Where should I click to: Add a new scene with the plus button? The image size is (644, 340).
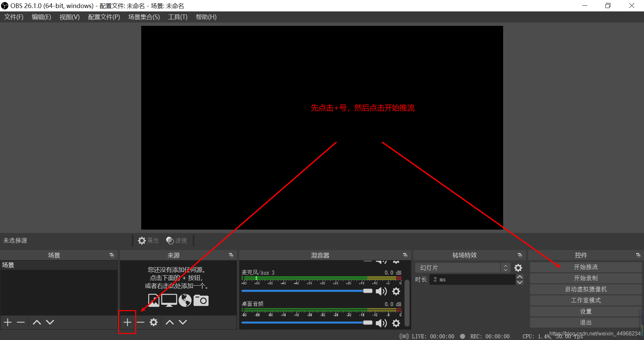8,322
